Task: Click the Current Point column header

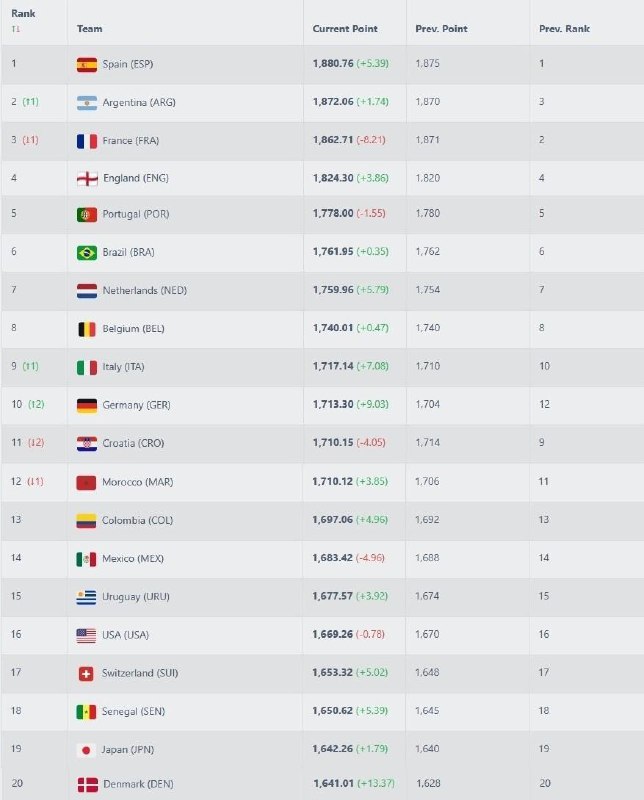Action: [345, 29]
